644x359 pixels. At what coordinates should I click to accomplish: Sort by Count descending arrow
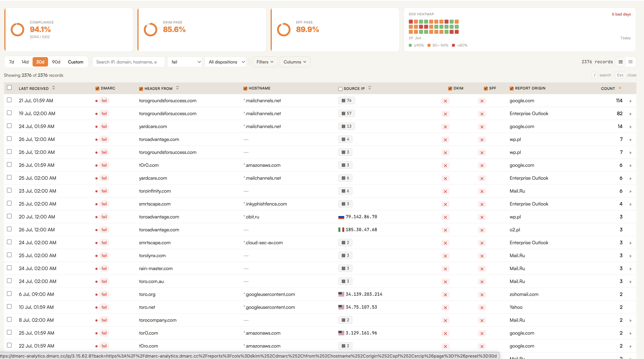tap(620, 88)
